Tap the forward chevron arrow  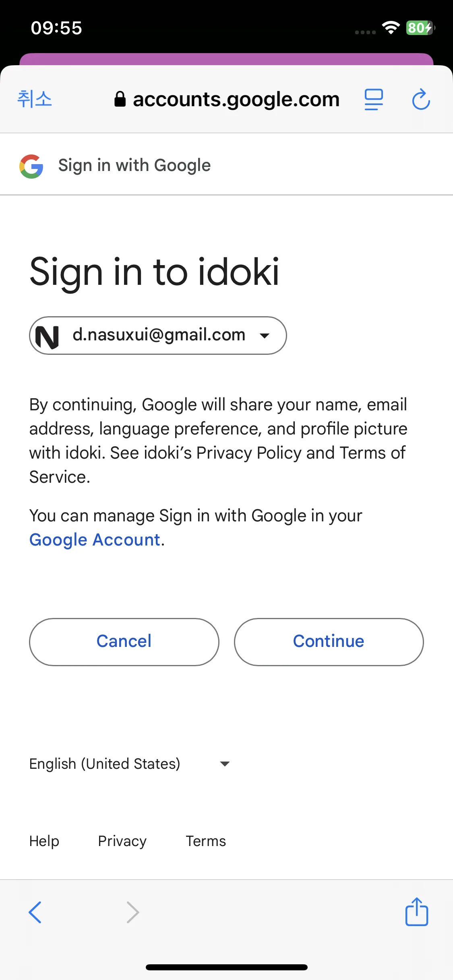[133, 912]
